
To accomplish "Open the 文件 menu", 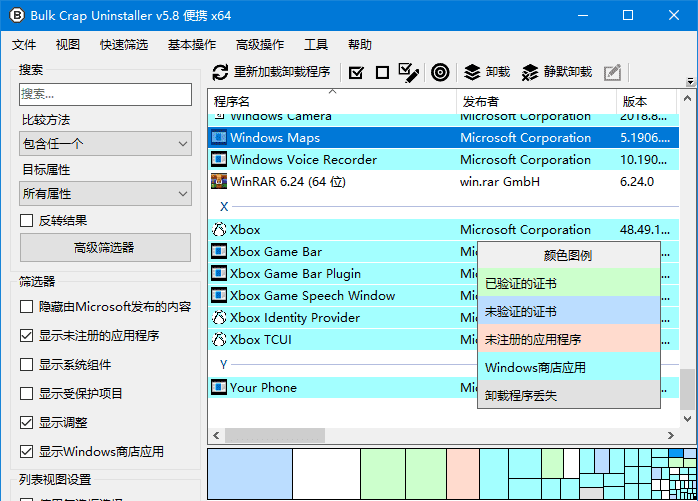I will point(24,45).
